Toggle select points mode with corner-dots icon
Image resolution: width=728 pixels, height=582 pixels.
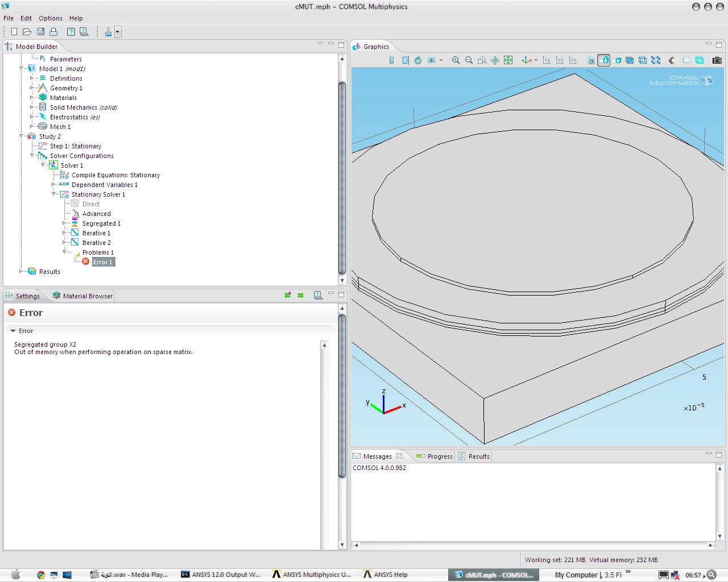(x=656, y=60)
